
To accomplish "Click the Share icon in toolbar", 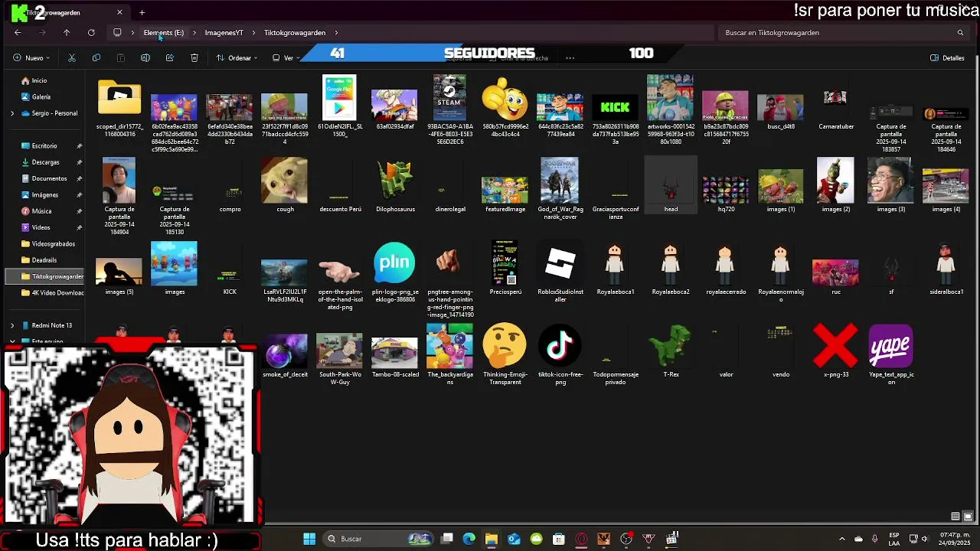I will pyautogui.click(x=170, y=58).
